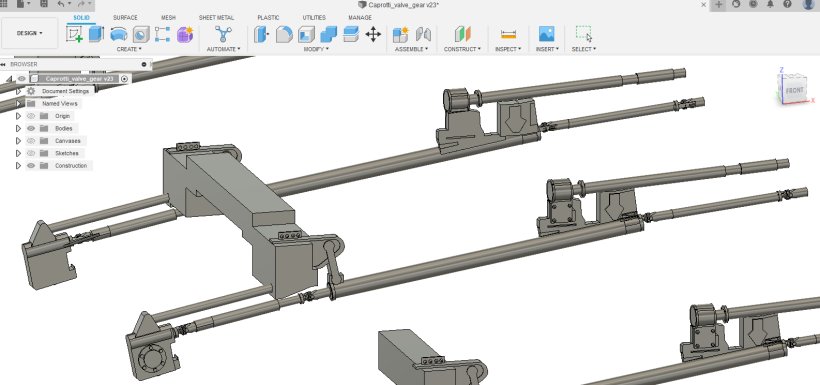The height and width of the screenshot is (385, 820).
Task: Select the Combine tool
Action: coord(328,35)
